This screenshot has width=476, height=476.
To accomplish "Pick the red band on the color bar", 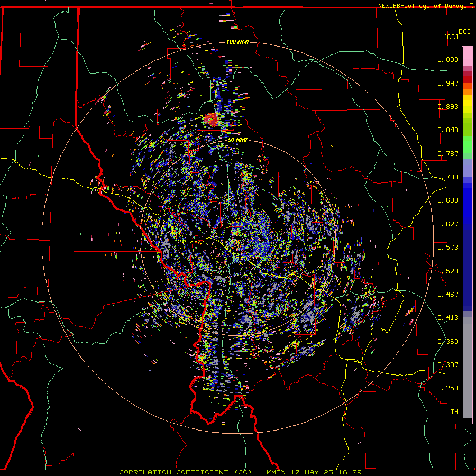I will click(467, 79).
